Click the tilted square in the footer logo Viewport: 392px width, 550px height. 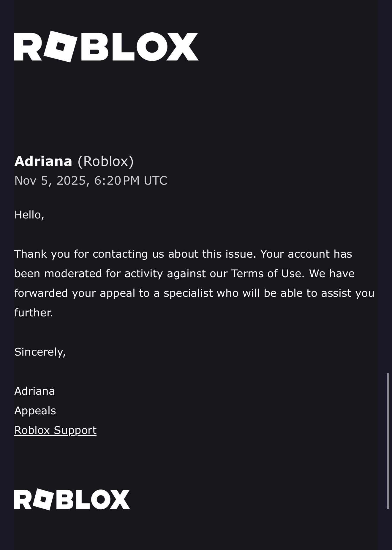pyautogui.click(x=43, y=499)
